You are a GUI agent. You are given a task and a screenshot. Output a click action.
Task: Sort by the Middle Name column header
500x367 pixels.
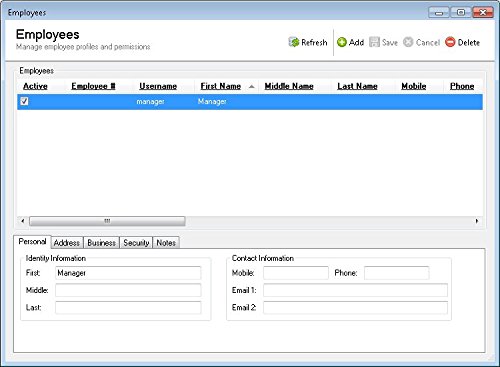[x=289, y=86]
